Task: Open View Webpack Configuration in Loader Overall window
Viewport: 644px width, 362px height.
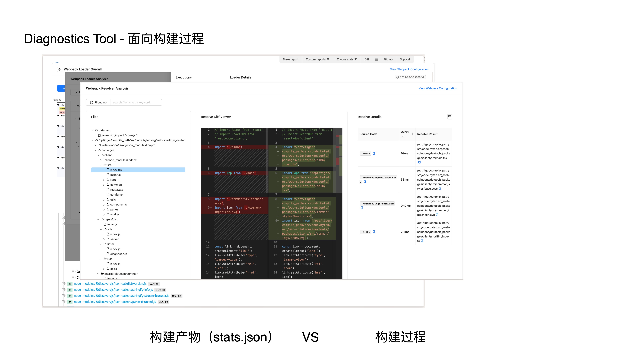Action: (x=409, y=70)
